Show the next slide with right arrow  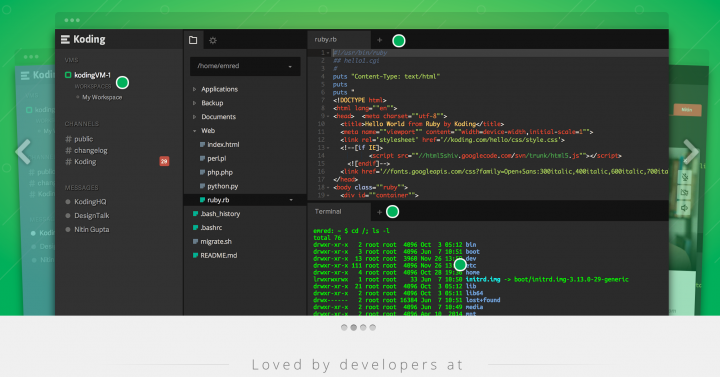[x=691, y=152]
